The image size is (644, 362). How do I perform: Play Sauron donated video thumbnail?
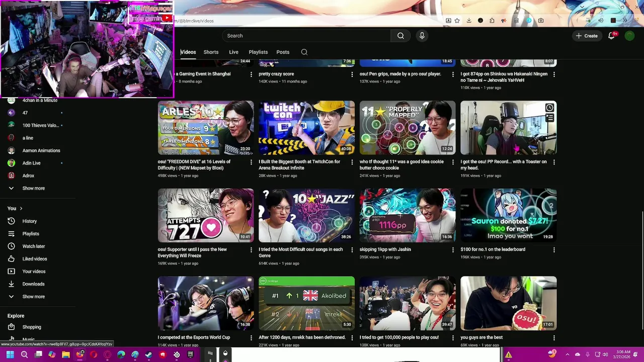tap(509, 216)
